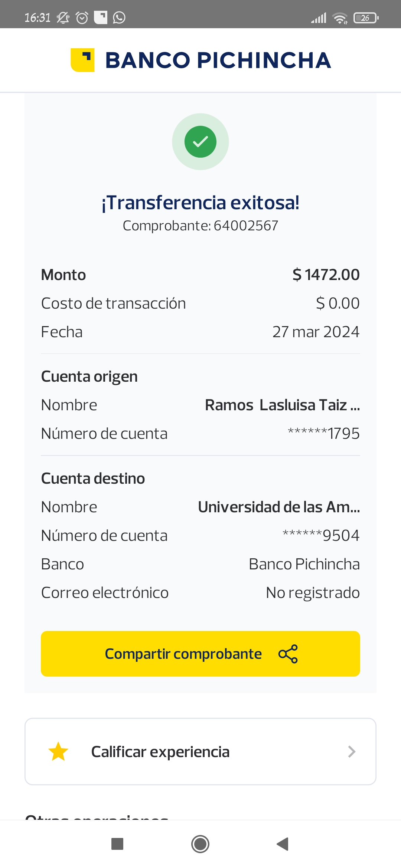
Task: Tap the BANCO PICHINCHA header title
Action: pyautogui.click(x=218, y=60)
